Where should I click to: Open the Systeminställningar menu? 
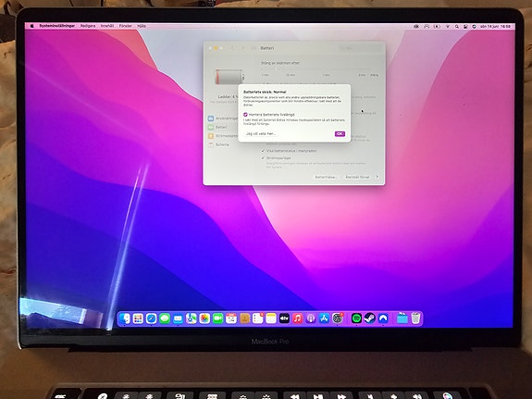click(x=57, y=26)
